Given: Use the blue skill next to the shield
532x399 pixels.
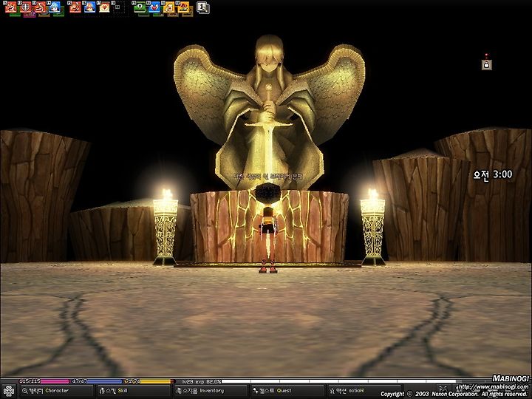Looking at the screenshot, I should pyautogui.click(x=54, y=7).
